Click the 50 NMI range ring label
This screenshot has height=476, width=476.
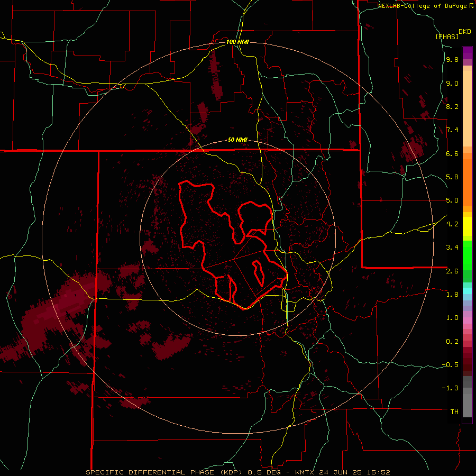tap(237, 140)
